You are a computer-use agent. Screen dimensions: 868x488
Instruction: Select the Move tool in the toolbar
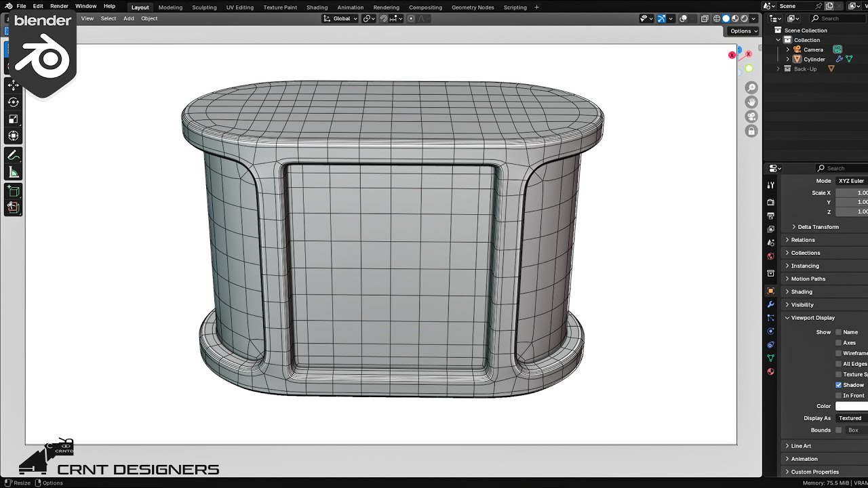tap(14, 85)
